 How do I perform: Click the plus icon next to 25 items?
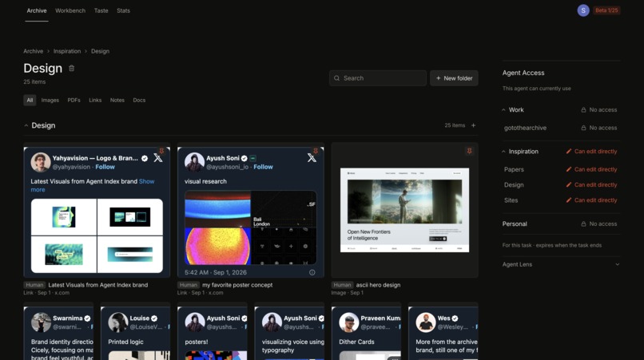click(x=473, y=125)
